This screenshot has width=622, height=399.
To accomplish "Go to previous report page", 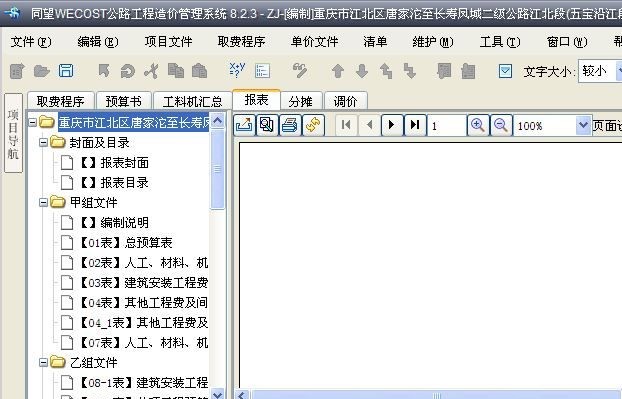I will point(369,125).
